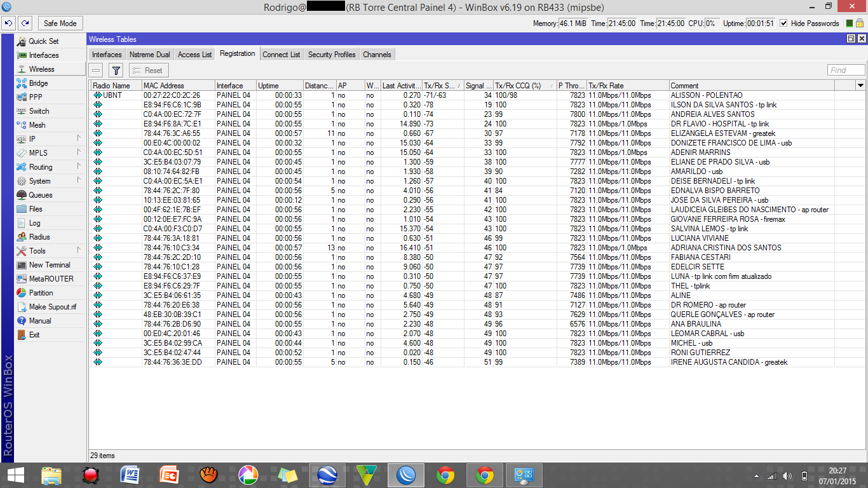
Task: Expand the IP submenu
Action: 79,139
